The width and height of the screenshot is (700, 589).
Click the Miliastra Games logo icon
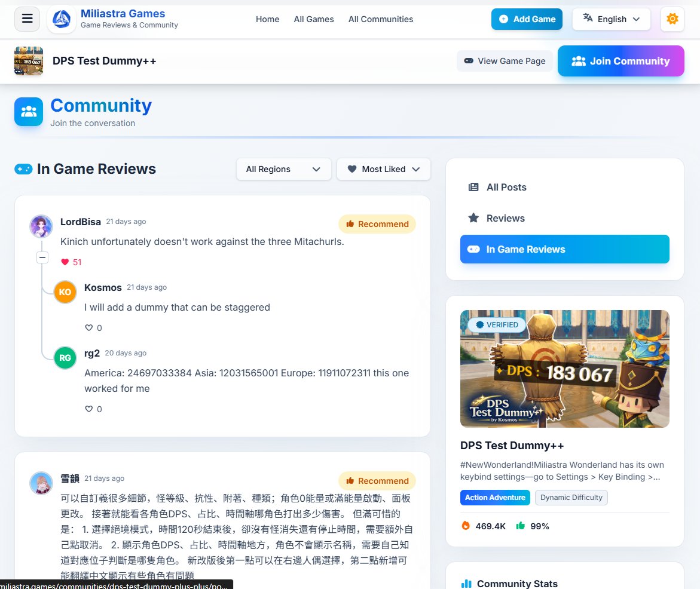tap(62, 19)
